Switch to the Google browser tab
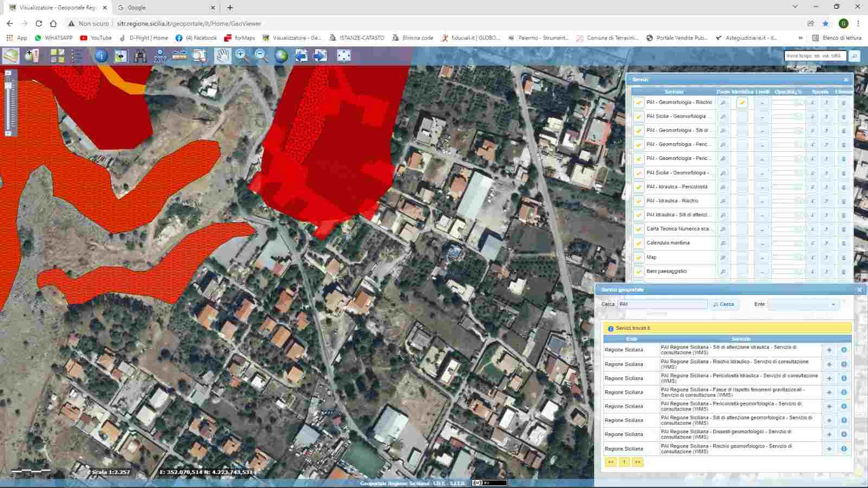This screenshot has width=868, height=488. [x=137, y=8]
